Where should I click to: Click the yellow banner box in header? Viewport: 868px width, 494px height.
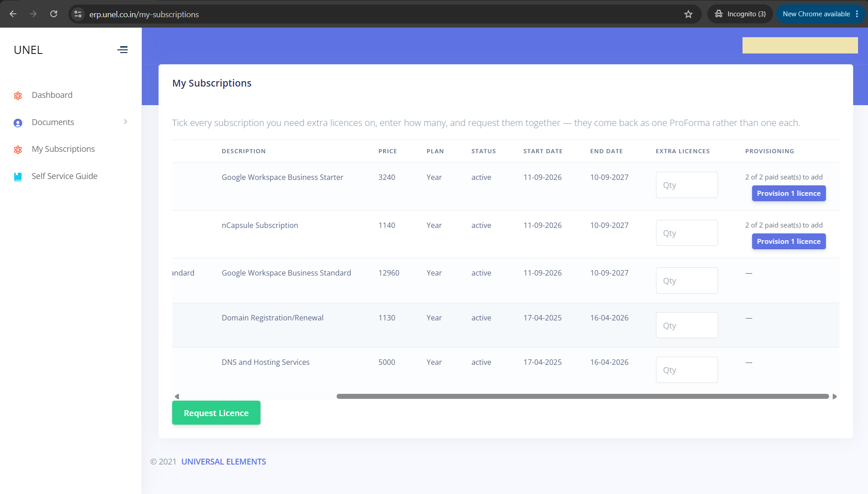800,45
